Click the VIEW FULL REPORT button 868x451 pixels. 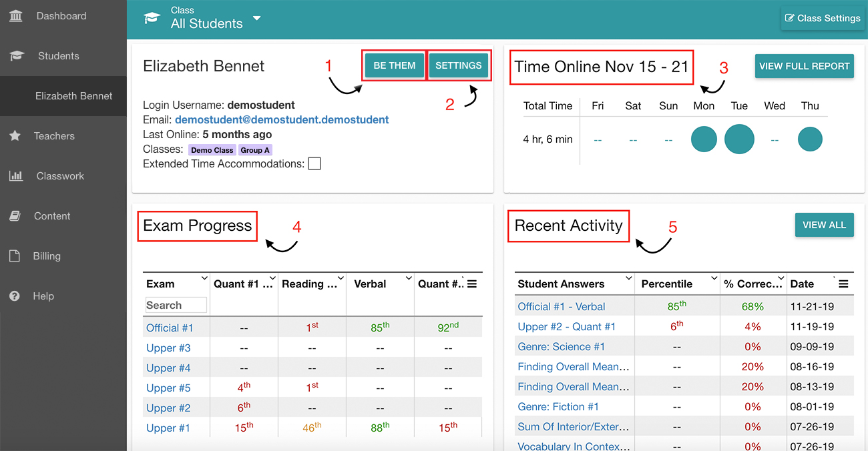pyautogui.click(x=805, y=66)
